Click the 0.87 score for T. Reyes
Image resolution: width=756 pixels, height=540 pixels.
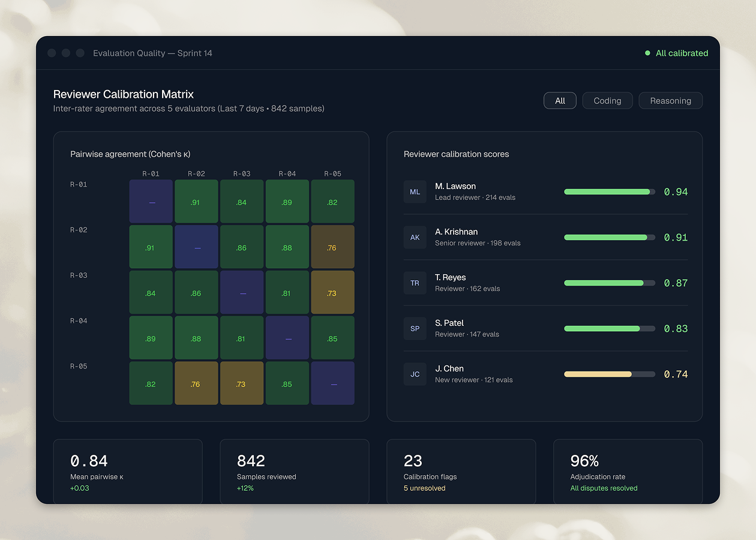pos(676,283)
